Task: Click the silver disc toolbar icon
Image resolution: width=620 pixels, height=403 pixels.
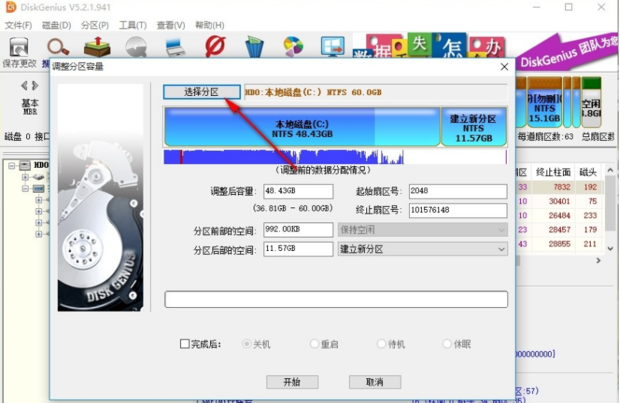Action: pyautogui.click(x=136, y=47)
